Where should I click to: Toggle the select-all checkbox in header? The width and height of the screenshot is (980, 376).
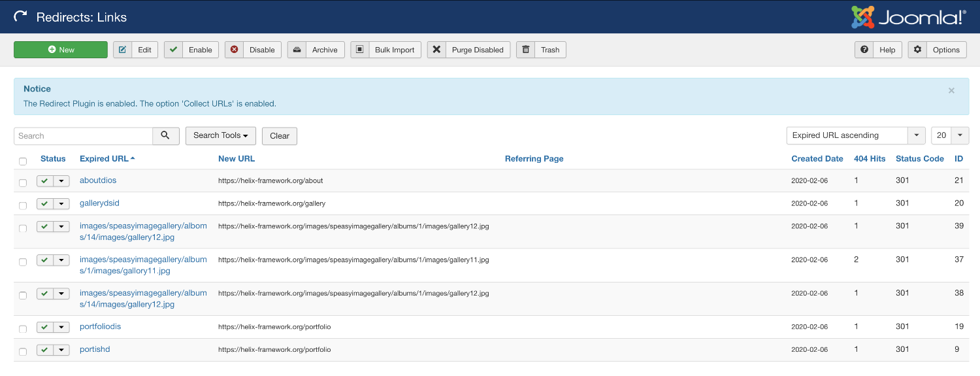coord(23,161)
